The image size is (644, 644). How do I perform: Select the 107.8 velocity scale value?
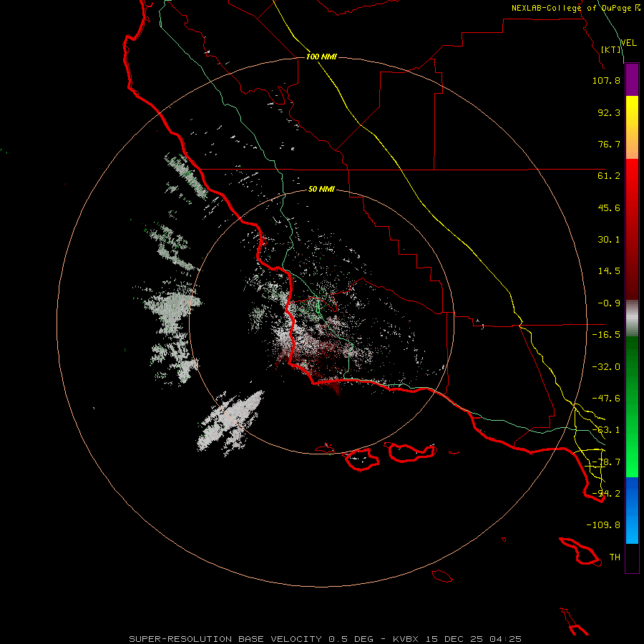pyautogui.click(x=606, y=80)
